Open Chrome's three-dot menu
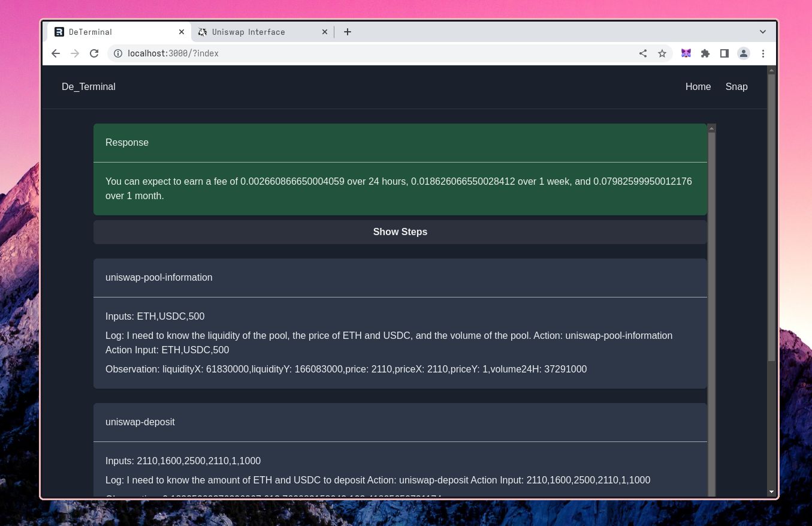812x526 pixels. pos(763,53)
